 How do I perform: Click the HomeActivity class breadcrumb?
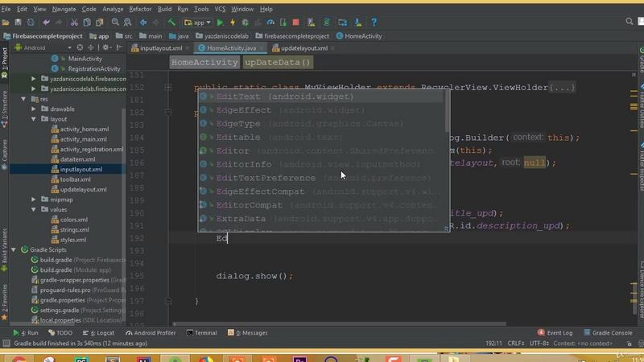204,63
